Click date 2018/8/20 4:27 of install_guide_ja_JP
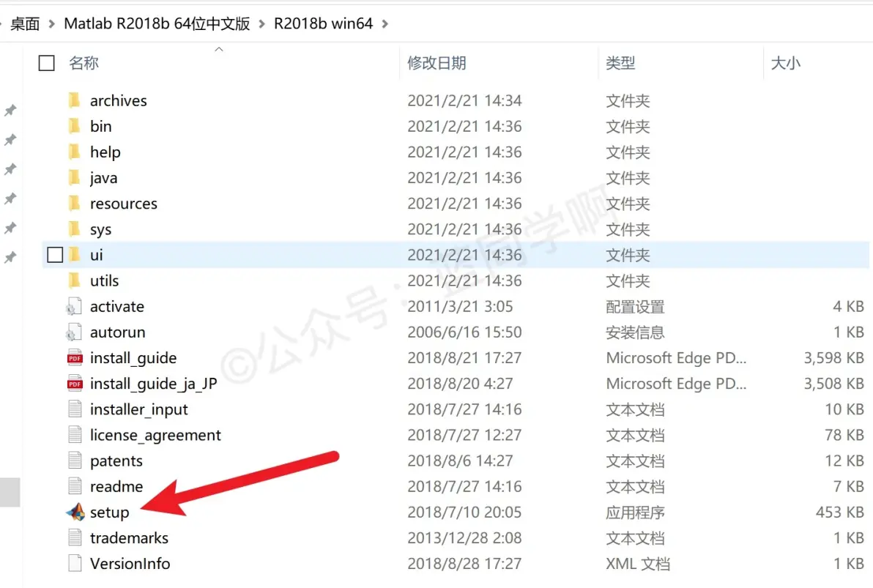 click(x=460, y=383)
